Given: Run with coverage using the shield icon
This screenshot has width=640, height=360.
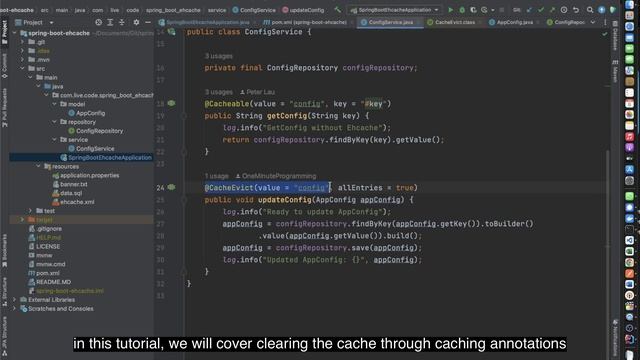Looking at the screenshot, I should (473, 10).
